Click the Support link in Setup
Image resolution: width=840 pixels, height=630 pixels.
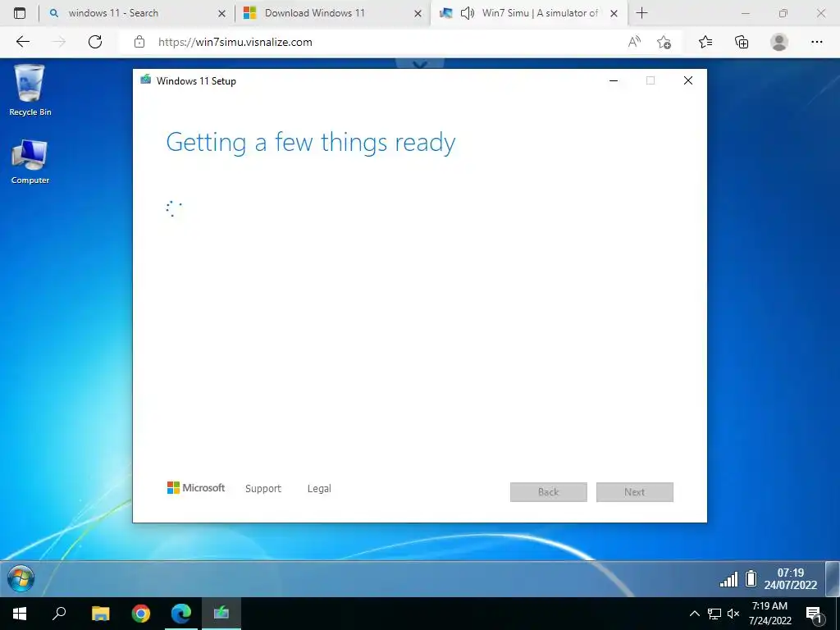point(263,489)
